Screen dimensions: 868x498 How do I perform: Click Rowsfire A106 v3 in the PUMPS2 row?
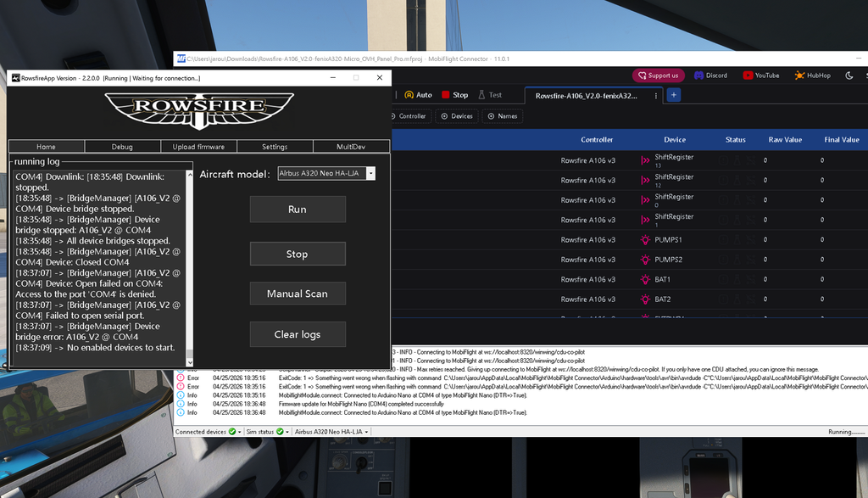(588, 260)
